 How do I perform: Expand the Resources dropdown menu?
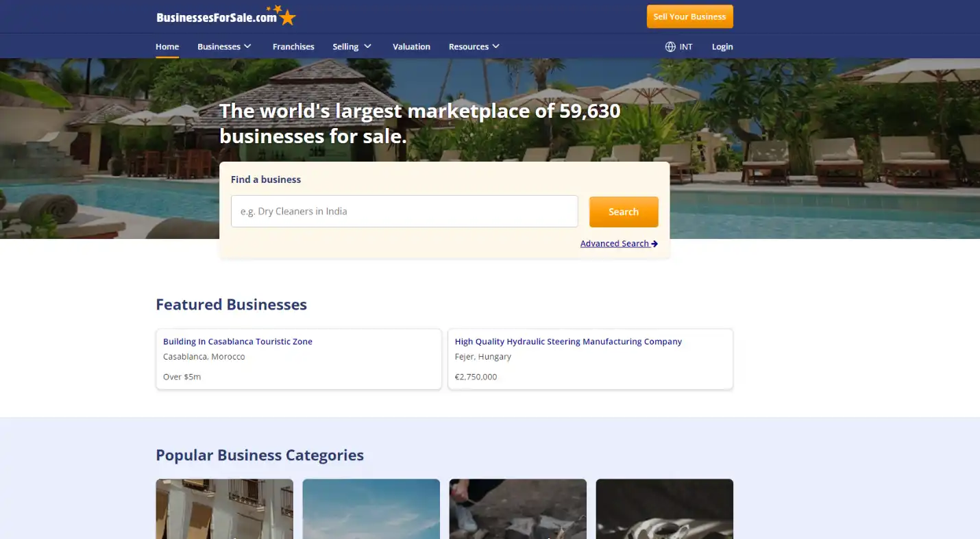[474, 47]
